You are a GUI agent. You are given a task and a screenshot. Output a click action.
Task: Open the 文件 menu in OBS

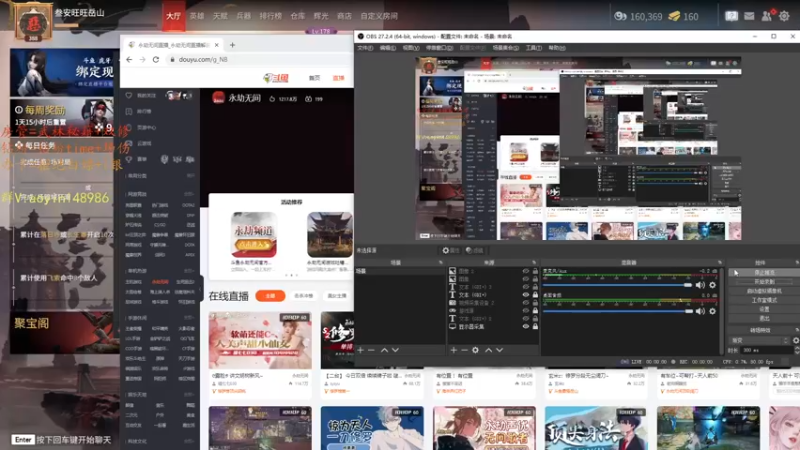click(365, 48)
